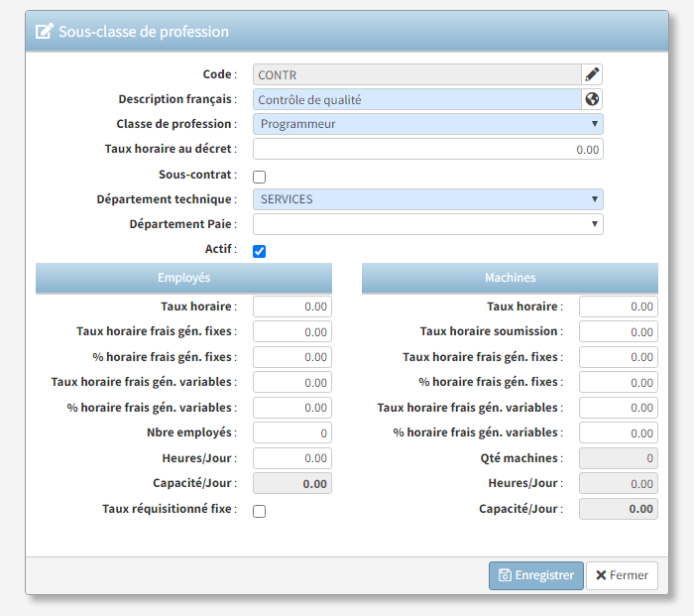Toggle the Sous-contrat checkbox
Image resolution: width=694 pixels, height=616 pixels.
pos(260,177)
